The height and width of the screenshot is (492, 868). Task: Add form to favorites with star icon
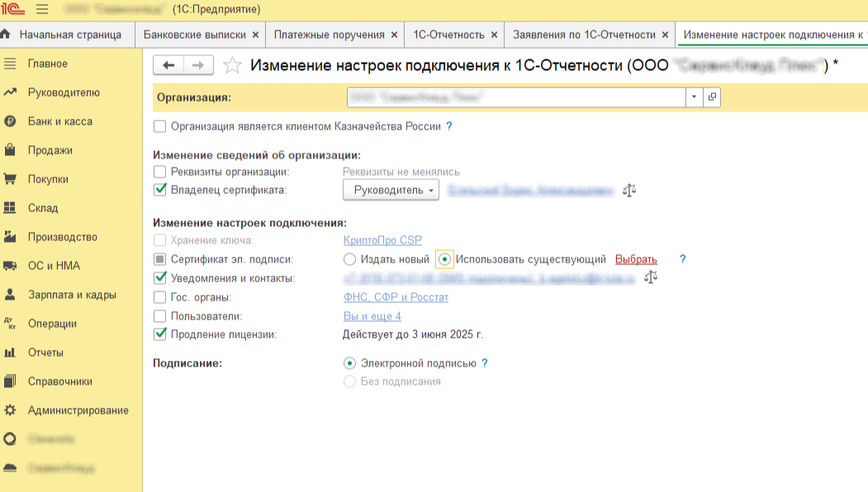pyautogui.click(x=232, y=65)
